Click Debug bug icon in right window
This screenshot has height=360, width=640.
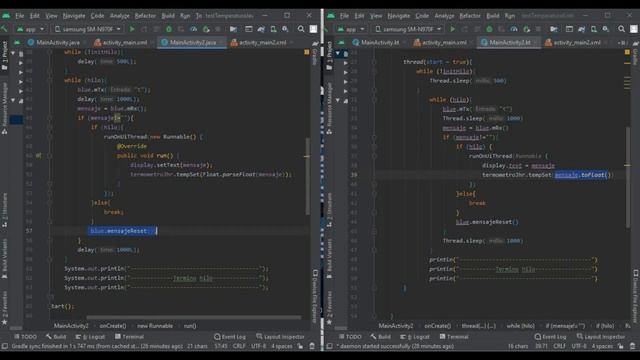489,29
